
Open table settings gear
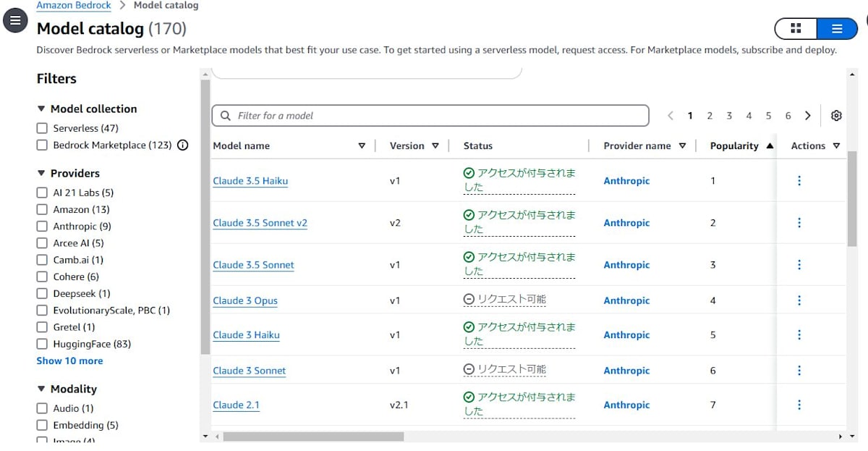tap(837, 116)
